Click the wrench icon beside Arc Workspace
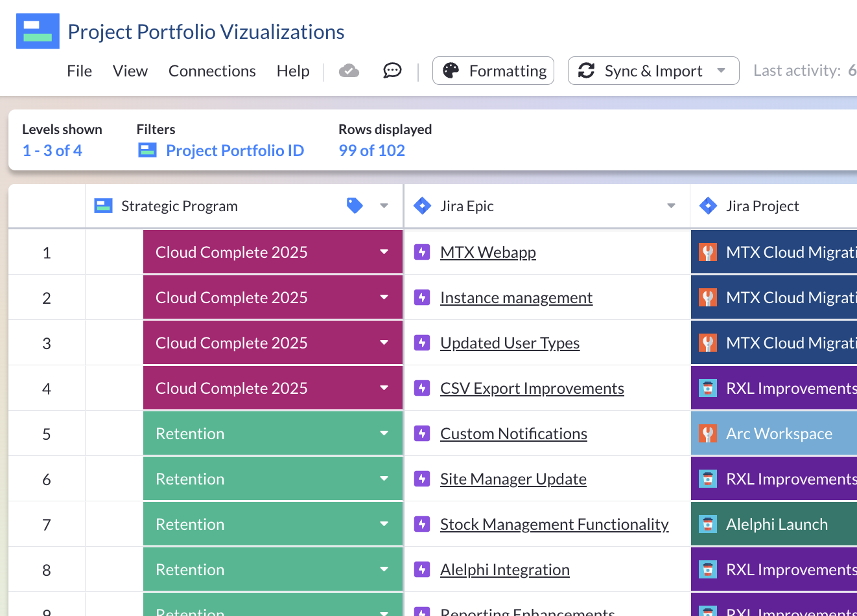 click(x=708, y=433)
